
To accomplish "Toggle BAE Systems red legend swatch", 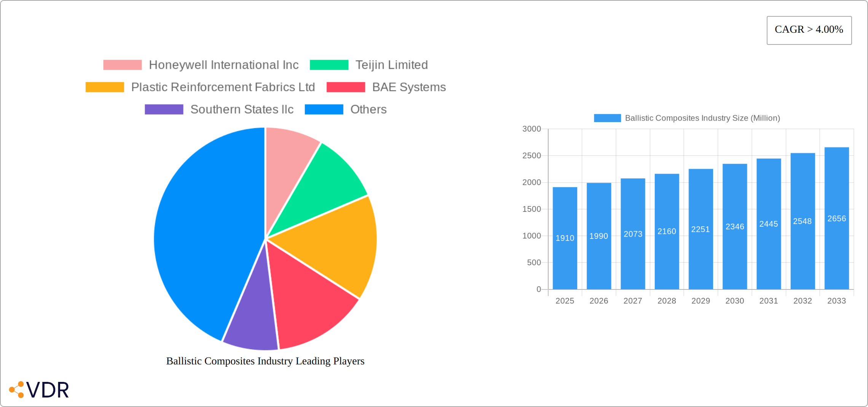I will (346, 87).
